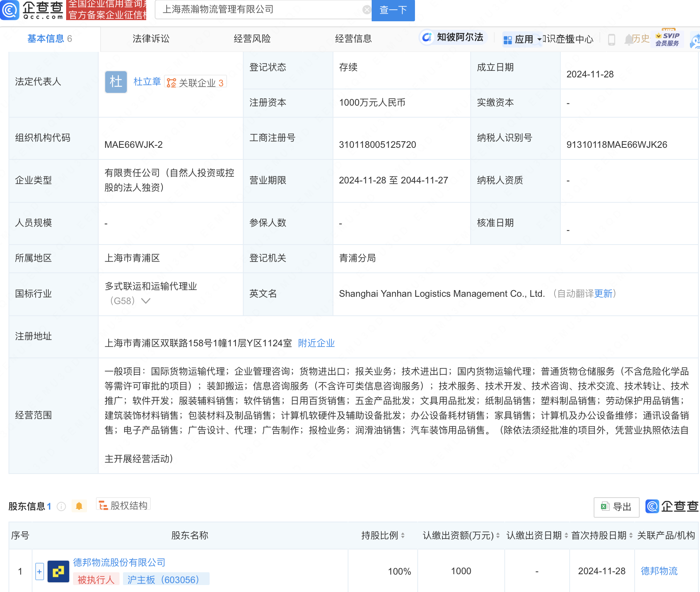
Task: Open the 经营风险 tab
Action: click(252, 39)
